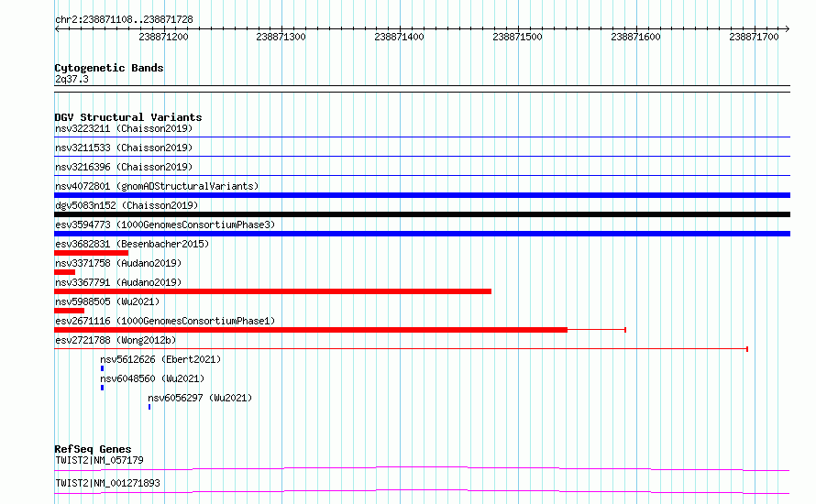Click the thin blue line of nsv3223211
The image size is (816, 504).
tap(422, 137)
